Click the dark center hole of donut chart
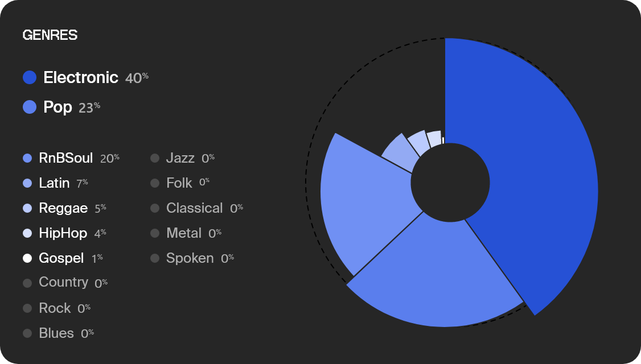Screen dimensions: 641x364 tap(450, 183)
